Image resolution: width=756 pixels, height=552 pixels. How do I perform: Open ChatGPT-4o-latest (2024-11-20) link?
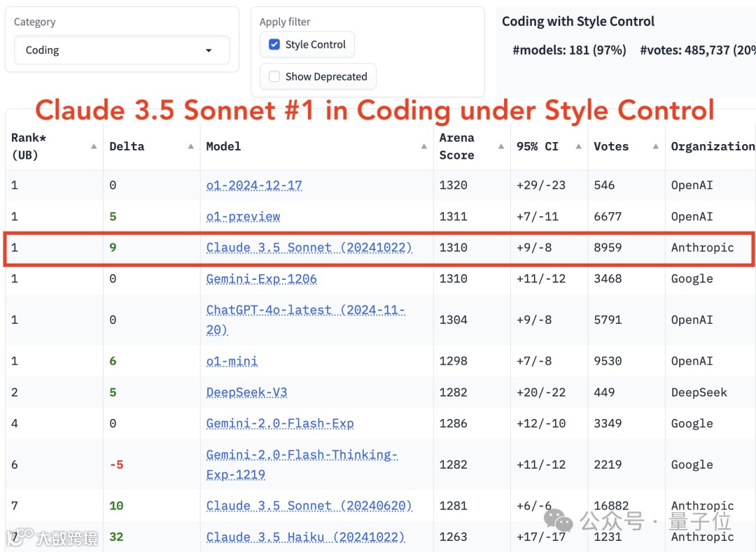click(306, 320)
